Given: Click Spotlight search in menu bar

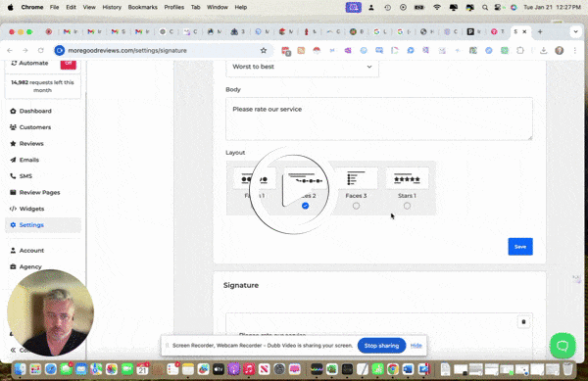Looking at the screenshot, I should coord(485,7).
